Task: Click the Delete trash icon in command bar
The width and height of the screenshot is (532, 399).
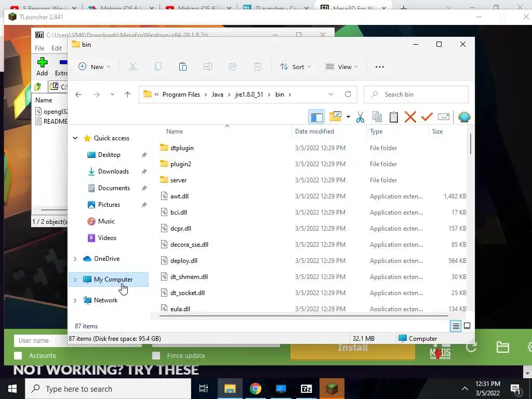Action: [258, 67]
